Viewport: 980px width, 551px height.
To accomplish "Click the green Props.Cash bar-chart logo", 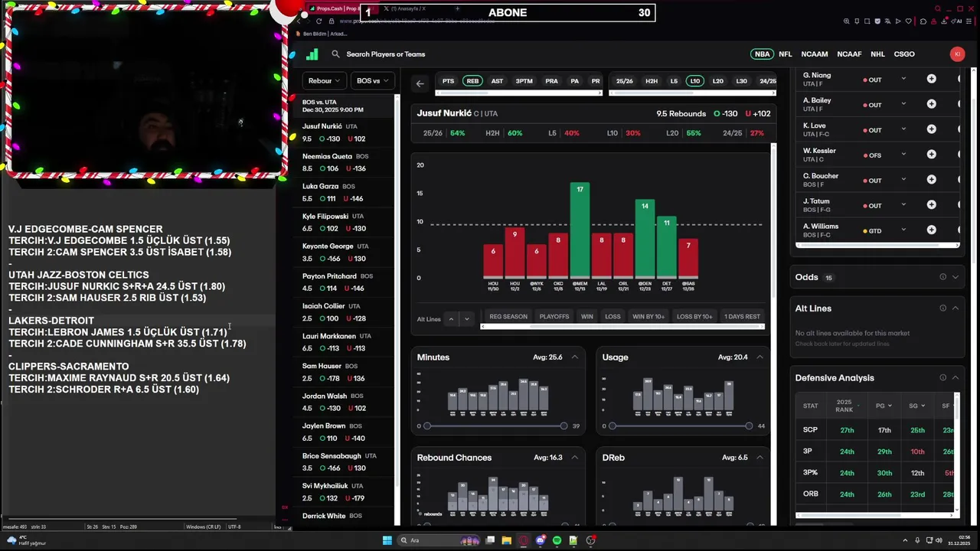I will coord(312,54).
